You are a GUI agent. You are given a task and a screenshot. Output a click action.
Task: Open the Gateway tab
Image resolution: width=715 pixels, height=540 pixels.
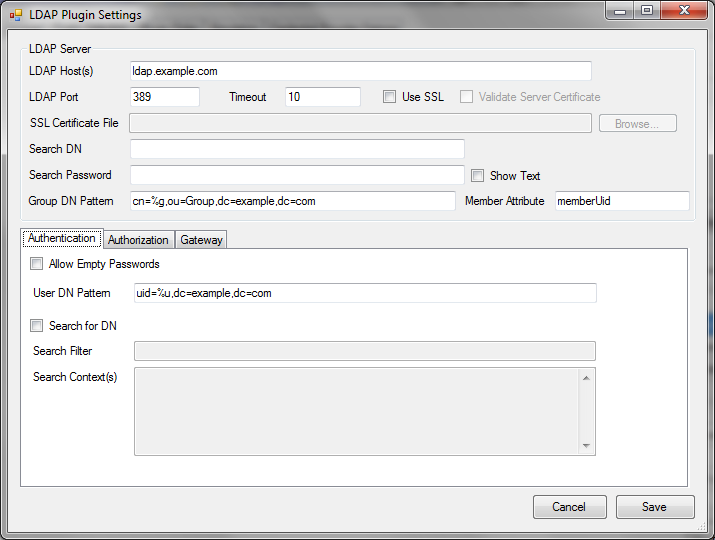pos(201,240)
